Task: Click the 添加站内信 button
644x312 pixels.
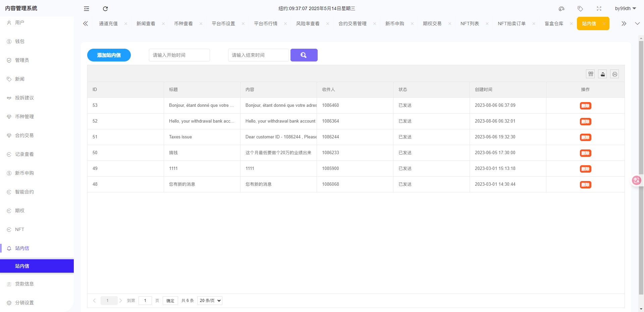Action: [x=109, y=55]
